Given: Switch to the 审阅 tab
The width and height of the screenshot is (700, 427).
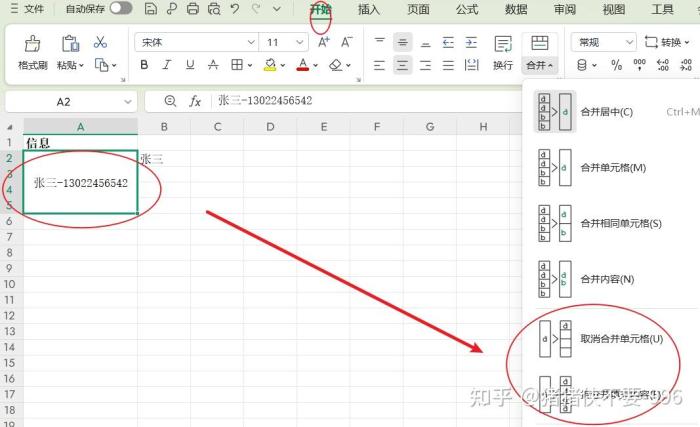Looking at the screenshot, I should (x=565, y=9).
